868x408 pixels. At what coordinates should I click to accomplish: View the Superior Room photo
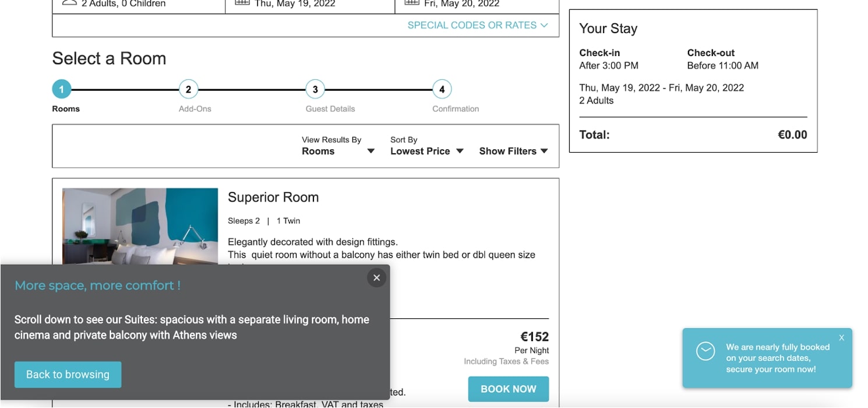tap(140, 226)
